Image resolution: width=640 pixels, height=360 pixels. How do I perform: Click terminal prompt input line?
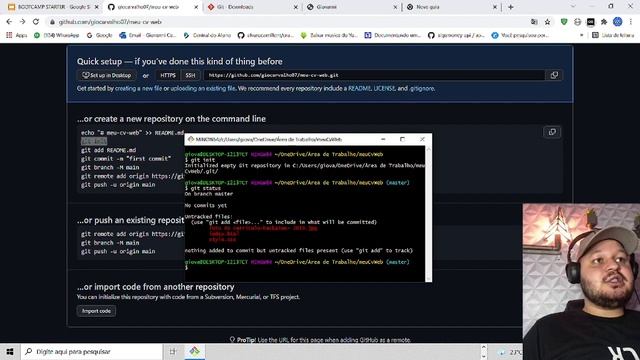304,268
